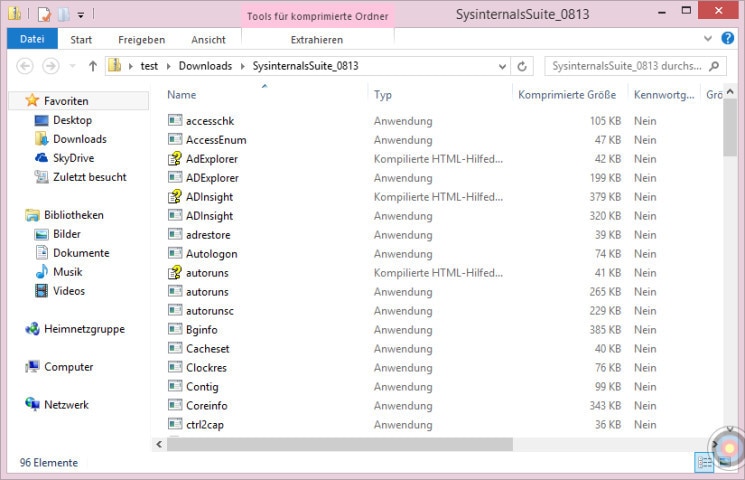Click the properties icon in quick access toolbar
The width and height of the screenshot is (745, 480).
coord(44,14)
